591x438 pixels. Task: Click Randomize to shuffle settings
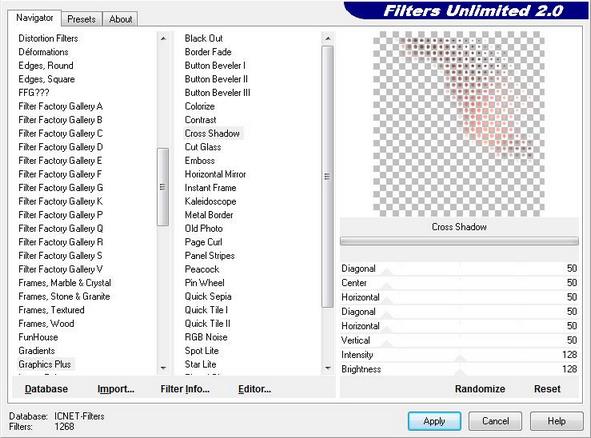click(x=480, y=389)
